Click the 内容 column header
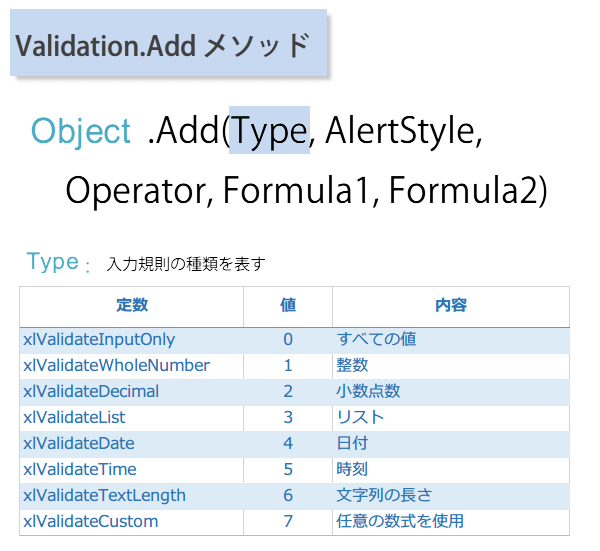600x551 pixels. [x=450, y=305]
